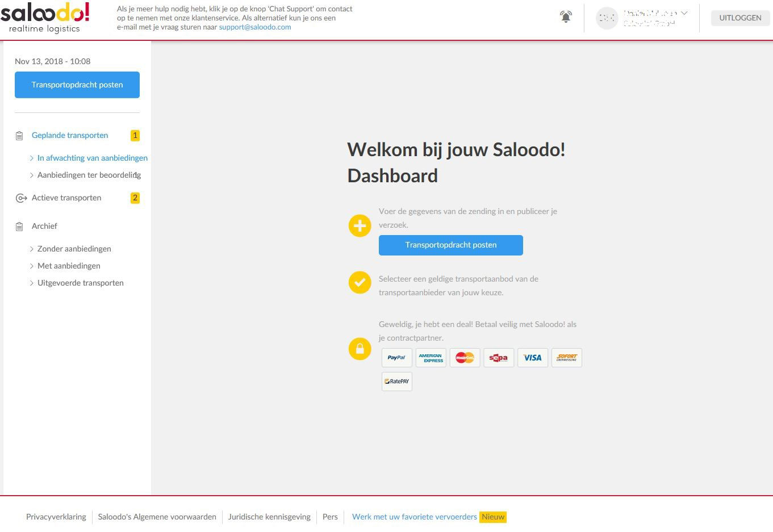The height and width of the screenshot is (532, 773).
Task: Click the SEPA payment icon
Action: point(499,358)
